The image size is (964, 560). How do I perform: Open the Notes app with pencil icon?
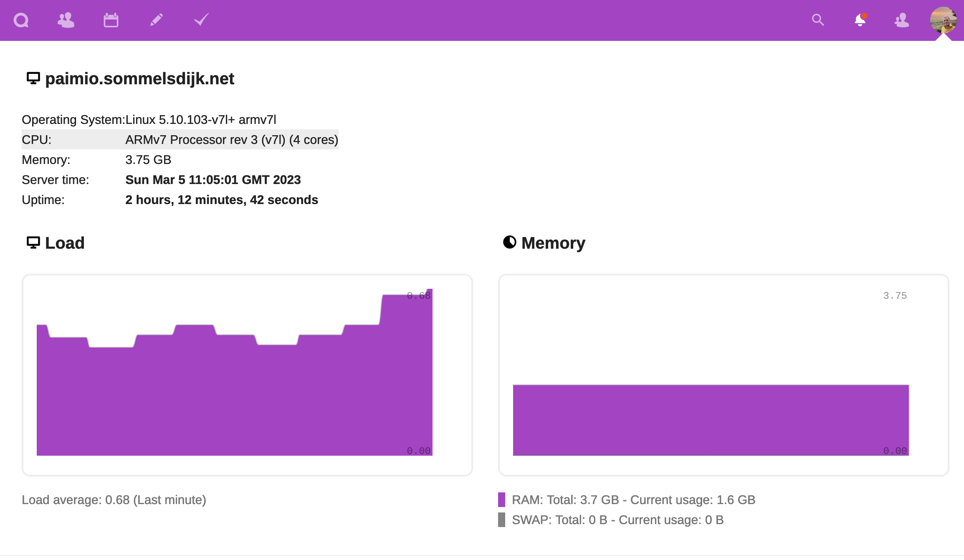point(157,20)
